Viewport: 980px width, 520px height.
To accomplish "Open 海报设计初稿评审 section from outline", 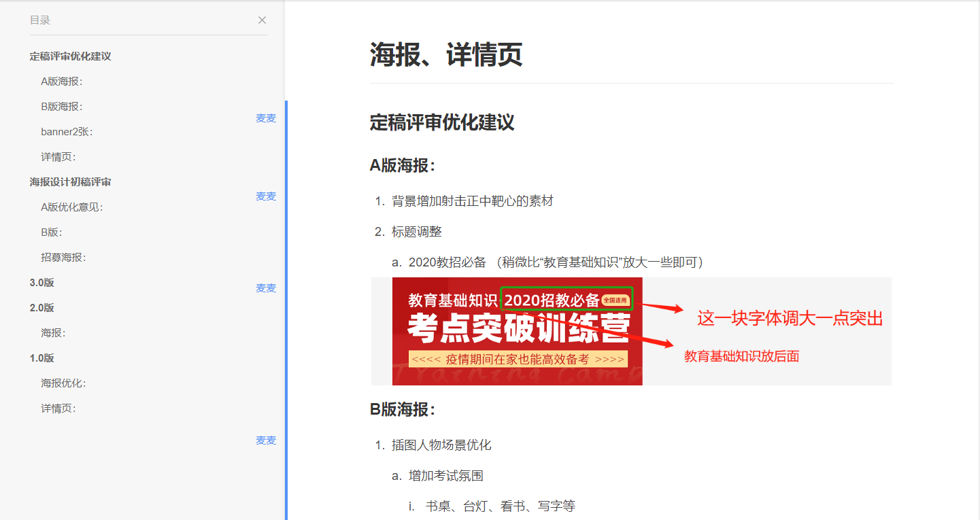I will [x=70, y=182].
